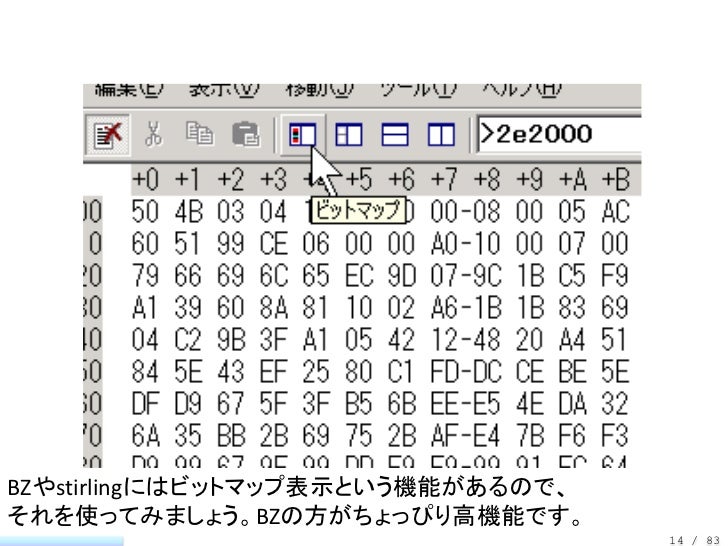Select hex byte C5
Viewport: 728px width, 546px height.
pos(572,275)
